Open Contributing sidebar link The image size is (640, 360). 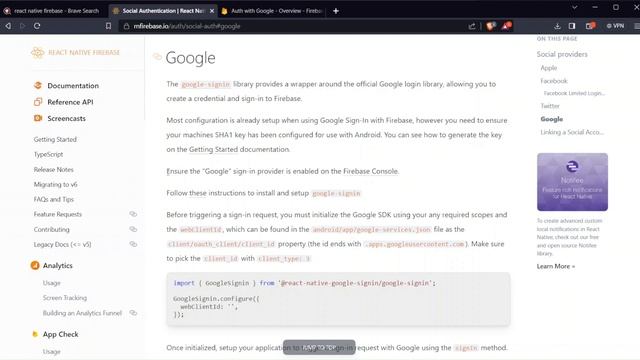click(51, 229)
